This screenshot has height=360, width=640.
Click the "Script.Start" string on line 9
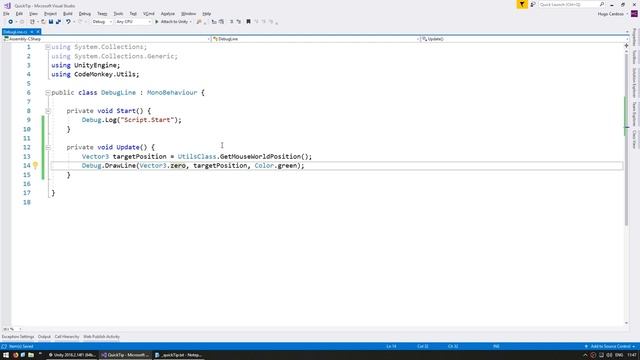[147, 120]
